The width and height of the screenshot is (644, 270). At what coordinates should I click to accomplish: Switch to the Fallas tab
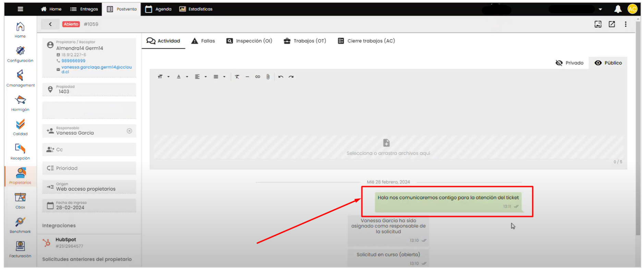pyautogui.click(x=203, y=41)
